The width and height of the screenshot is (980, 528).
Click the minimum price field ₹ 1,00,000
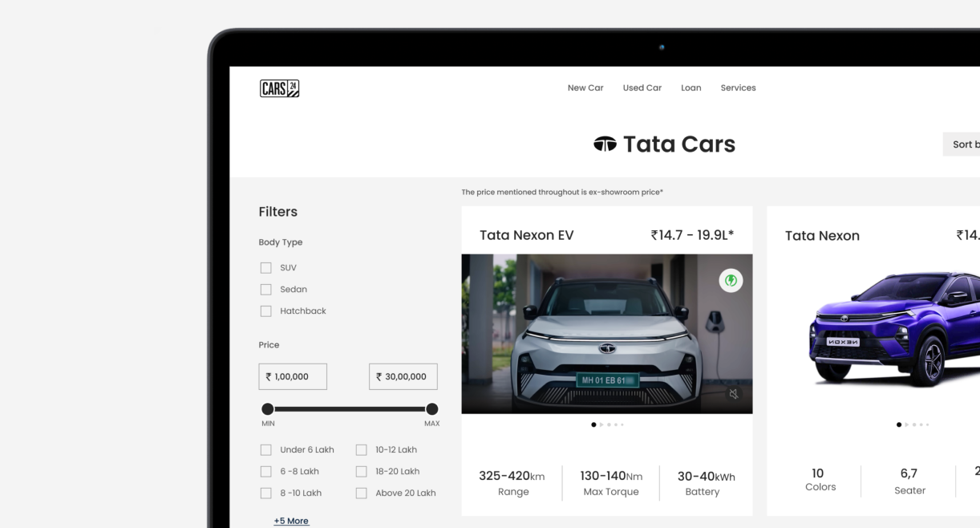(x=293, y=376)
